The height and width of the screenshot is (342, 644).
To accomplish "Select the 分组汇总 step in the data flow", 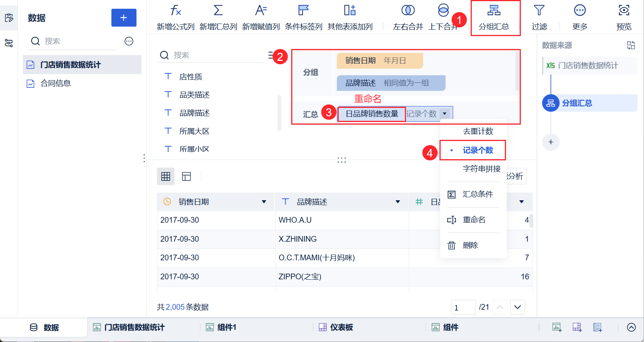I will coord(589,103).
